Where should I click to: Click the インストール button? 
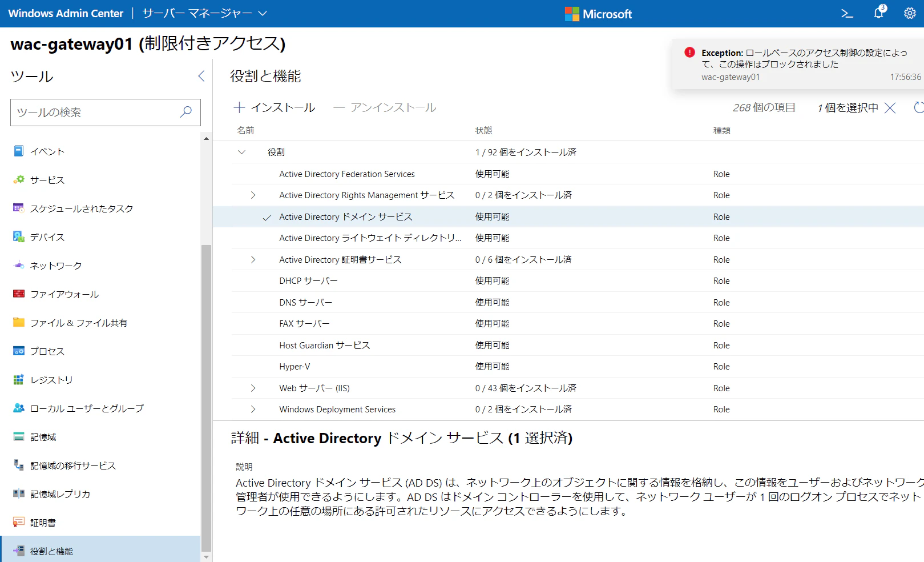point(275,107)
